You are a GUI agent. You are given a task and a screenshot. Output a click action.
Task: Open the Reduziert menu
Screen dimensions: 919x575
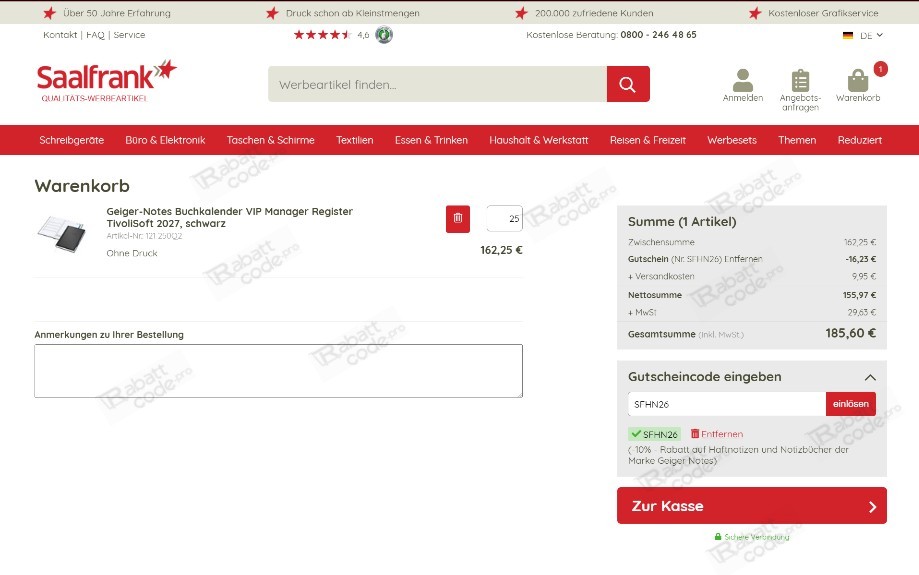[860, 140]
